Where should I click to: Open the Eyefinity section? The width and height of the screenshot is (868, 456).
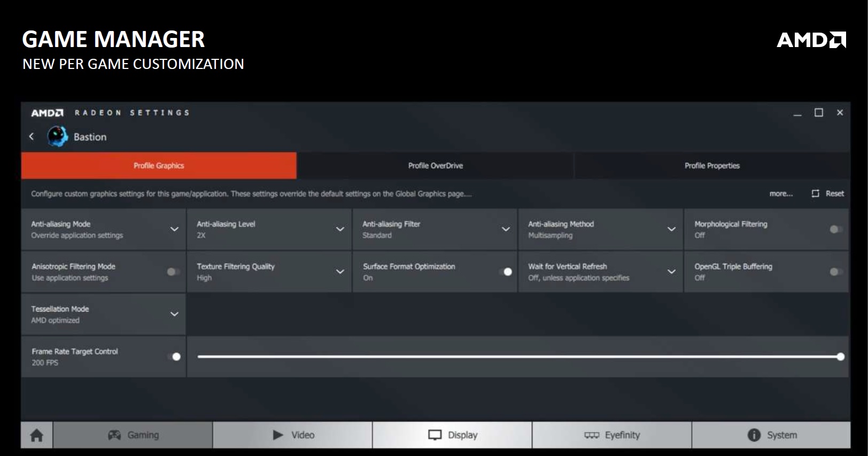(612, 435)
